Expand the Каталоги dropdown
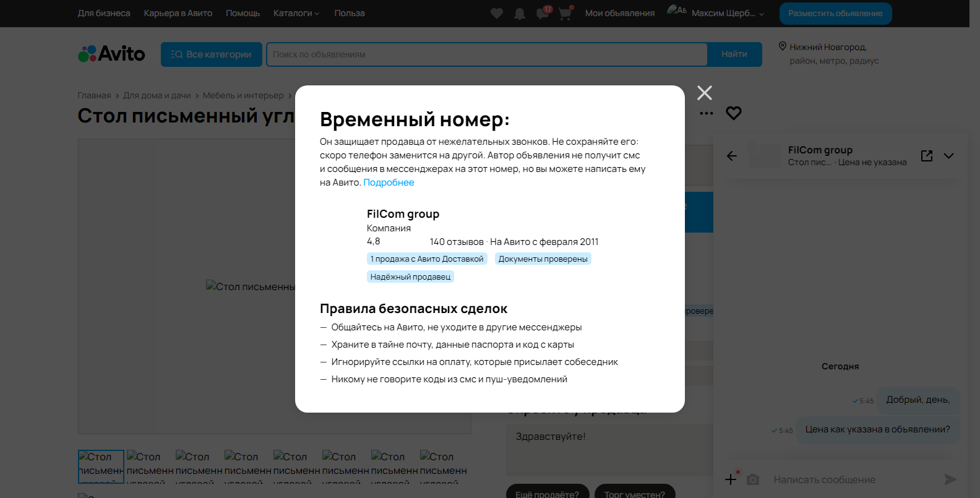This screenshot has height=498, width=980. pos(296,13)
